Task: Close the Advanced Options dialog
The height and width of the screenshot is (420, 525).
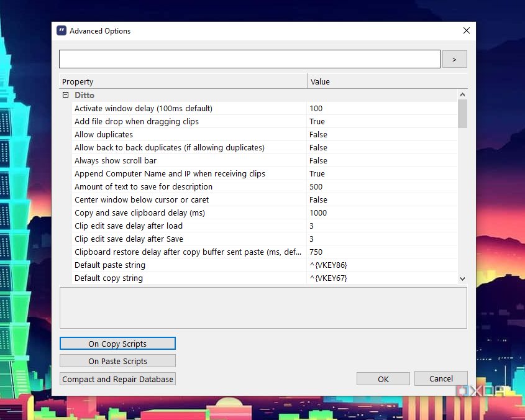Action: tap(467, 30)
